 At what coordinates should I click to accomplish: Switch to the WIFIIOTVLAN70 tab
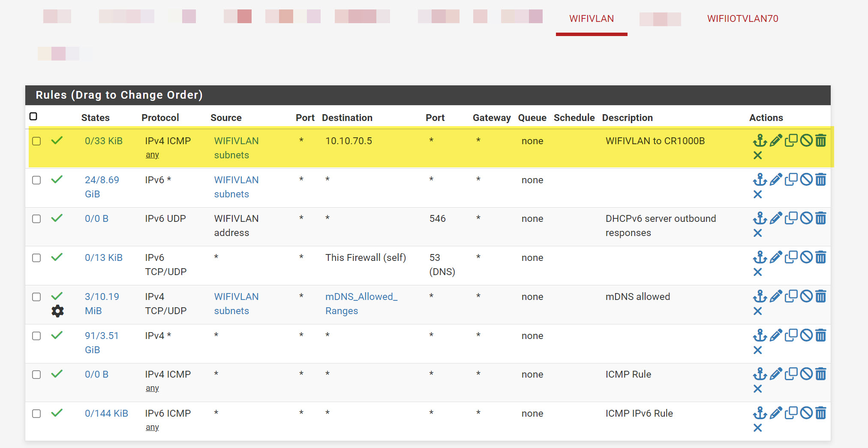[x=742, y=18]
